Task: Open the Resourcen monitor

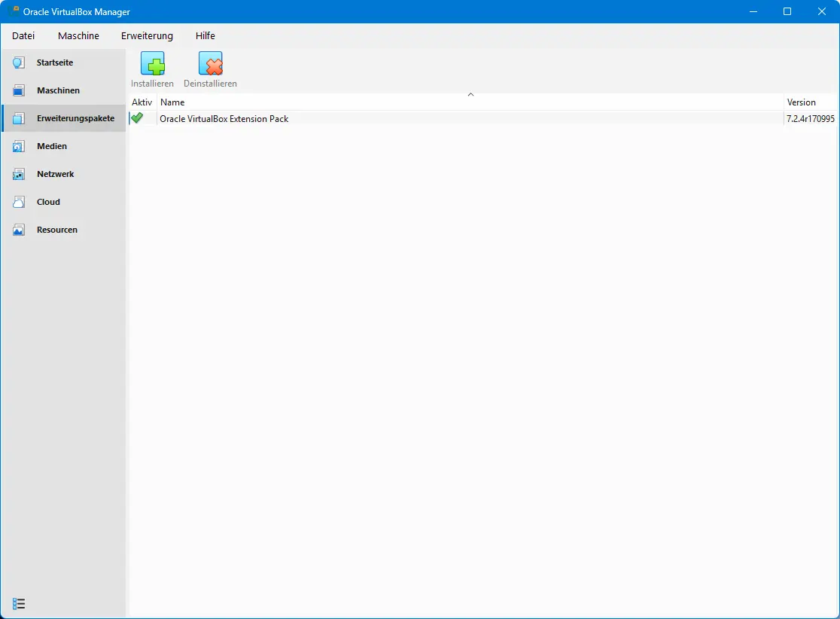Action: (56, 229)
